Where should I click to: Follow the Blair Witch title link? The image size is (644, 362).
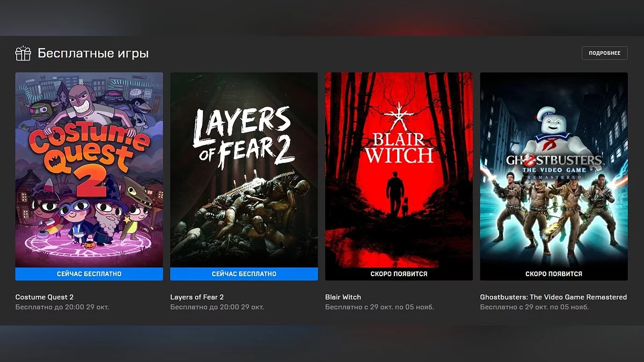click(343, 297)
